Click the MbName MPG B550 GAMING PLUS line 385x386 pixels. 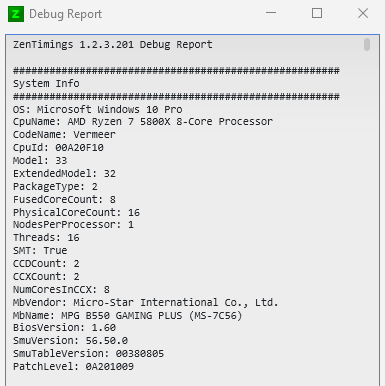tap(127, 316)
